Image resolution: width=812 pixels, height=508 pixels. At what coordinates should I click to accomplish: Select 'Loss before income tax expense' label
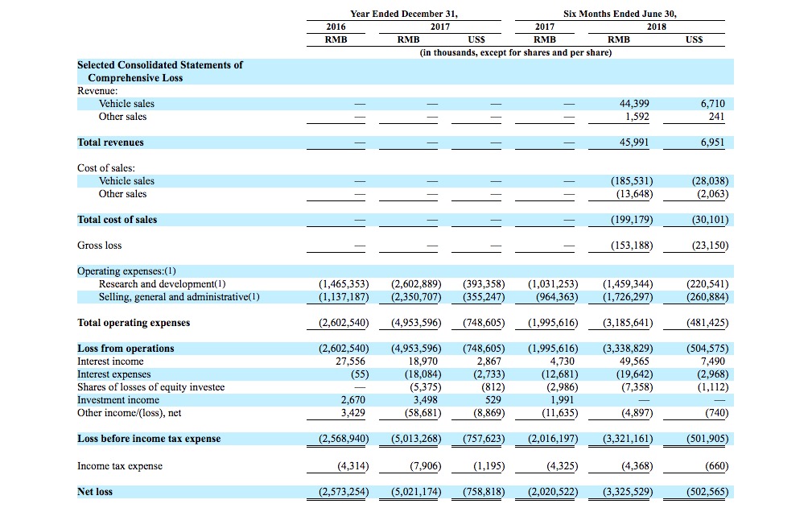tap(149, 439)
